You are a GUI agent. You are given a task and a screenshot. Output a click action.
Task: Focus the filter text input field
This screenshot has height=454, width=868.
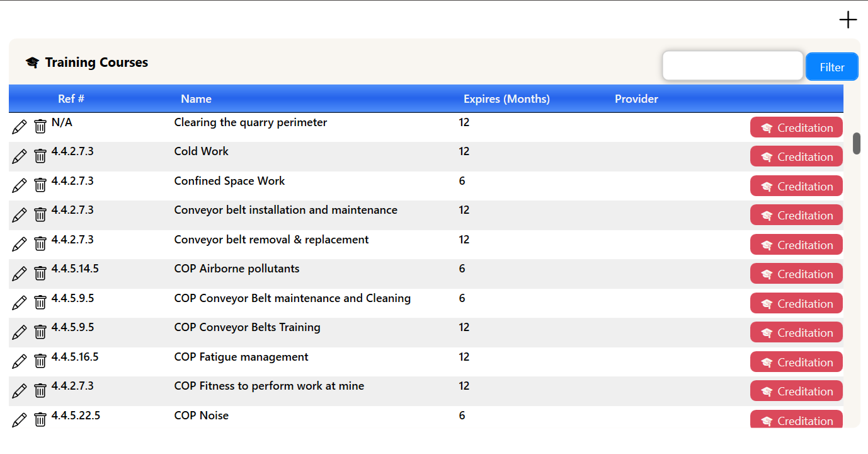[733, 66]
